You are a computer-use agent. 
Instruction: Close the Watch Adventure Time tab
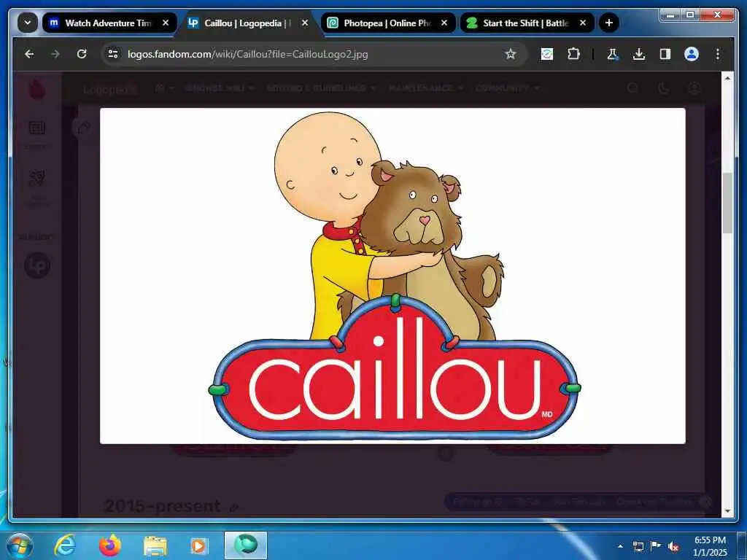click(166, 23)
